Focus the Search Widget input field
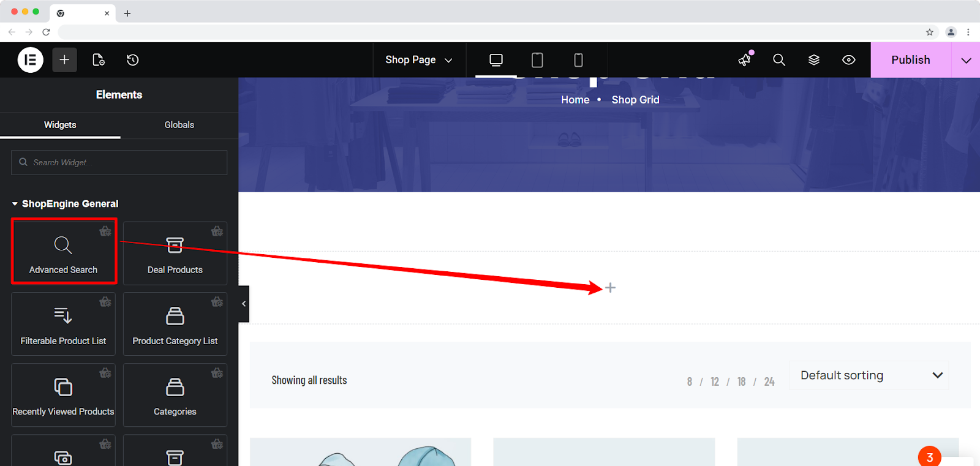This screenshot has width=980, height=466. 119,163
